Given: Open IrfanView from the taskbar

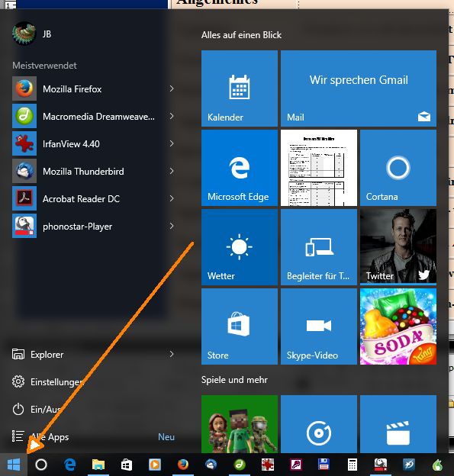Looking at the screenshot, I should (x=268, y=465).
